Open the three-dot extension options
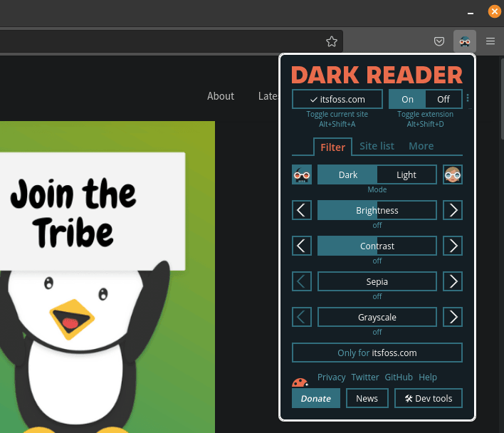The image size is (504, 433). [468, 98]
